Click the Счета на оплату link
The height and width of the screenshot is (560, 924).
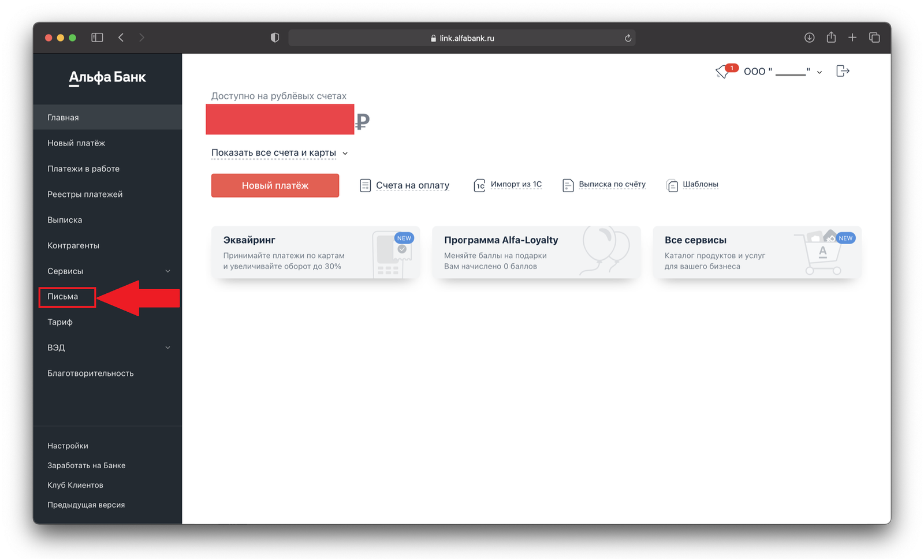point(412,185)
